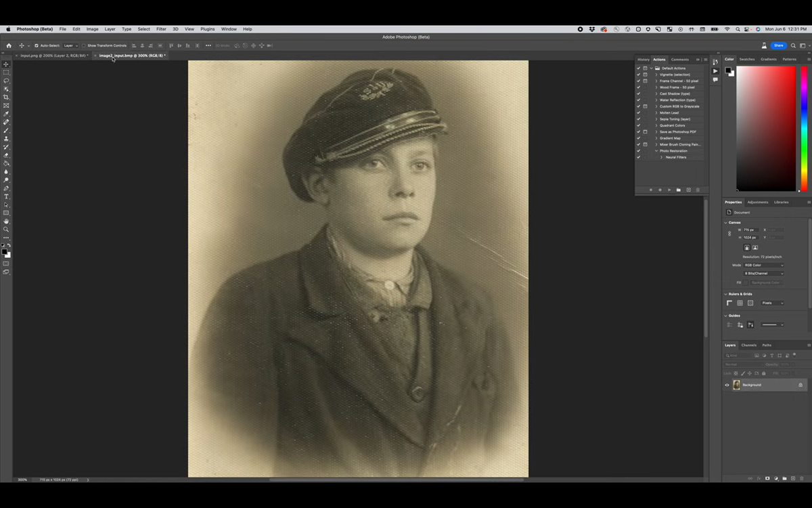Click the blue Share button
This screenshot has height=508, width=812.
point(779,45)
